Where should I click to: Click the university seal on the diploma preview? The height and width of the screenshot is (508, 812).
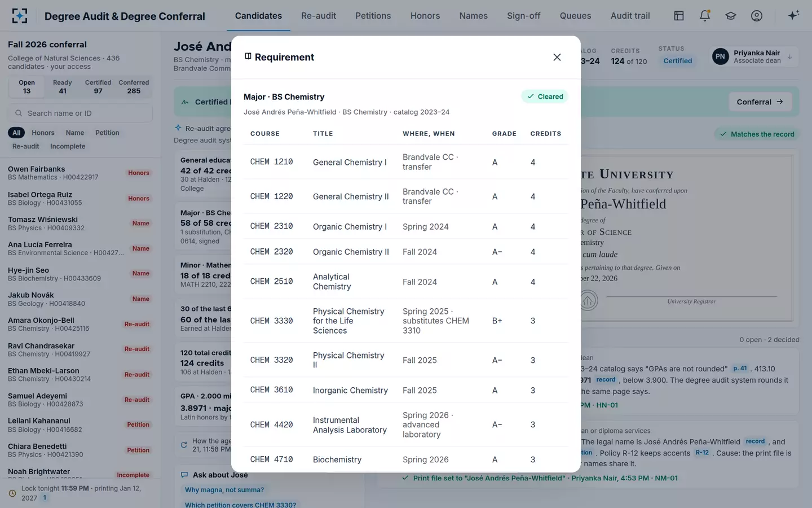pos(588,300)
